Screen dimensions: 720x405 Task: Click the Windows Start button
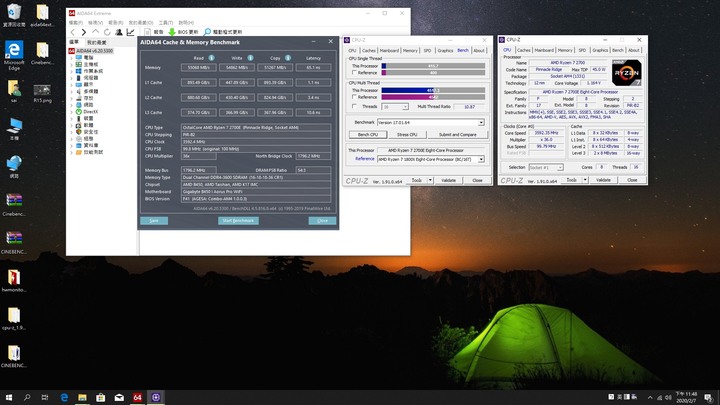(x=8, y=397)
